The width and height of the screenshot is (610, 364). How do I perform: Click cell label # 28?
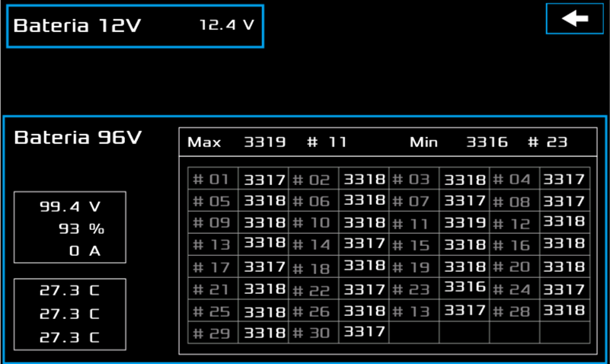tap(511, 311)
